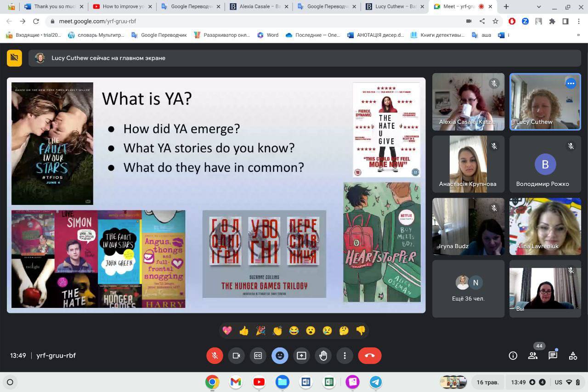
Task: Expand hidden bookmarks chevron
Action: click(x=578, y=35)
